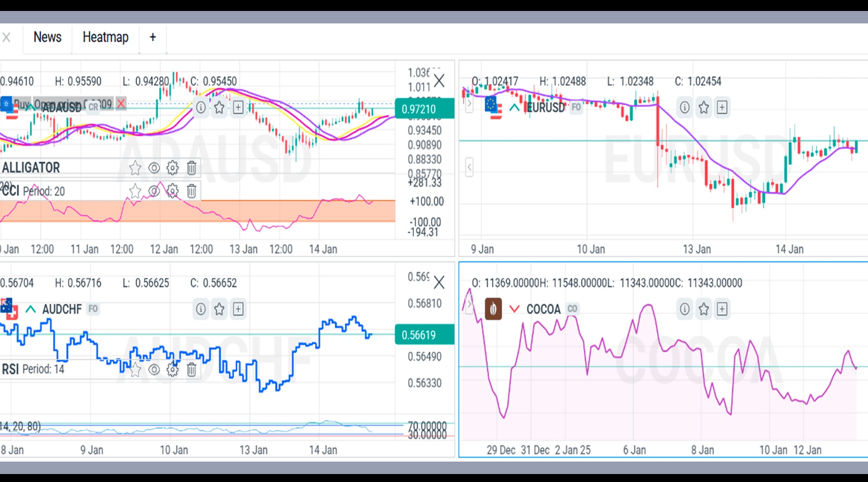Screen dimensions: 868x482
Task: Delete the ALLIGATOR indicator
Action: click(191, 168)
